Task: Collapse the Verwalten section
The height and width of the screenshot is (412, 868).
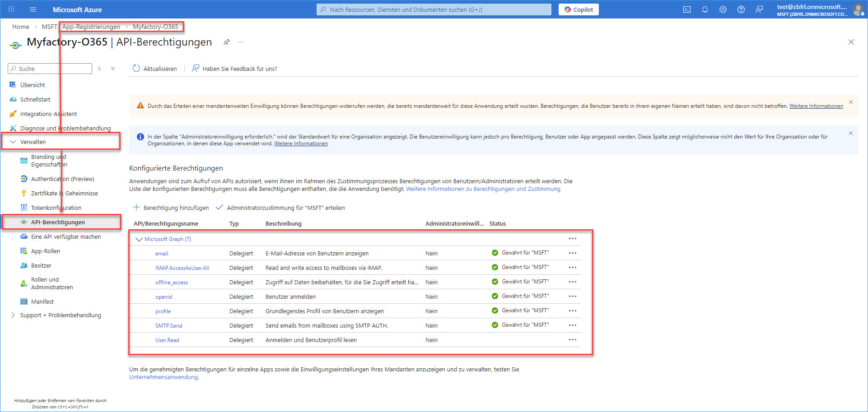Action: pyautogui.click(x=13, y=141)
